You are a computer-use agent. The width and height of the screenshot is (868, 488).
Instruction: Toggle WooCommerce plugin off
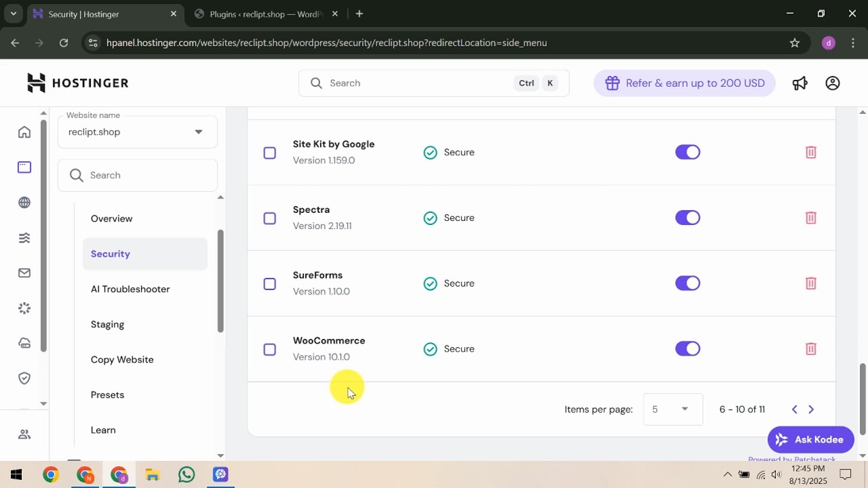(688, 349)
